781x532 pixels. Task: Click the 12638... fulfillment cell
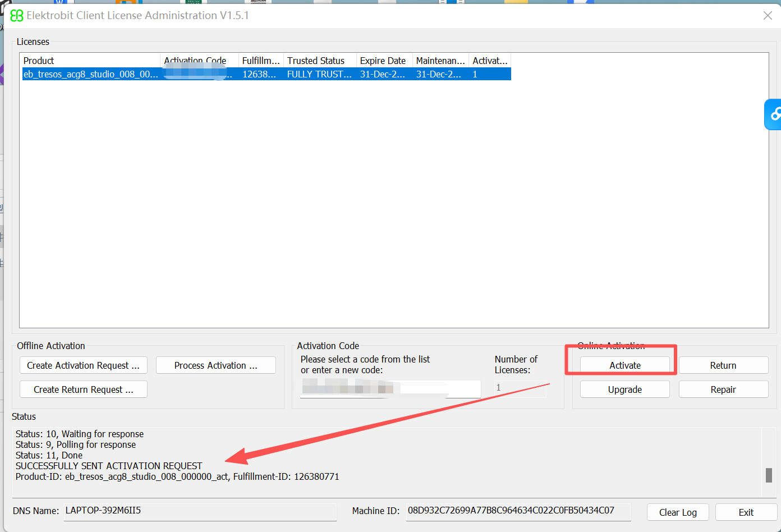259,74
